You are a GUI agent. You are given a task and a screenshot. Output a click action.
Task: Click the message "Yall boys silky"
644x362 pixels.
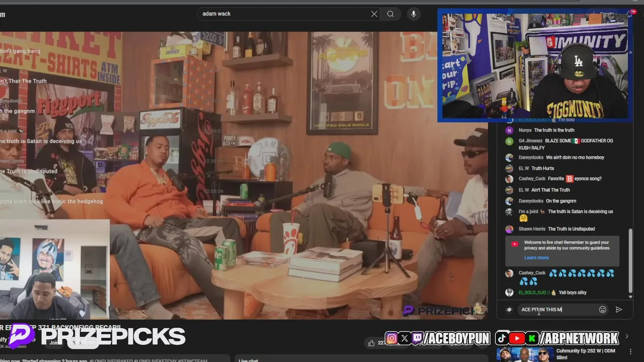click(573, 293)
